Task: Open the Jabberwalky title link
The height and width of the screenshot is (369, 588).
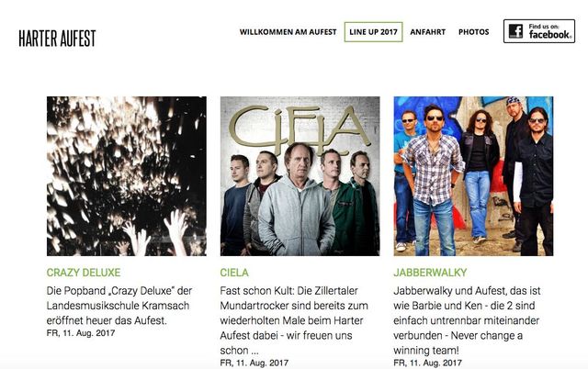Action: [430, 273]
